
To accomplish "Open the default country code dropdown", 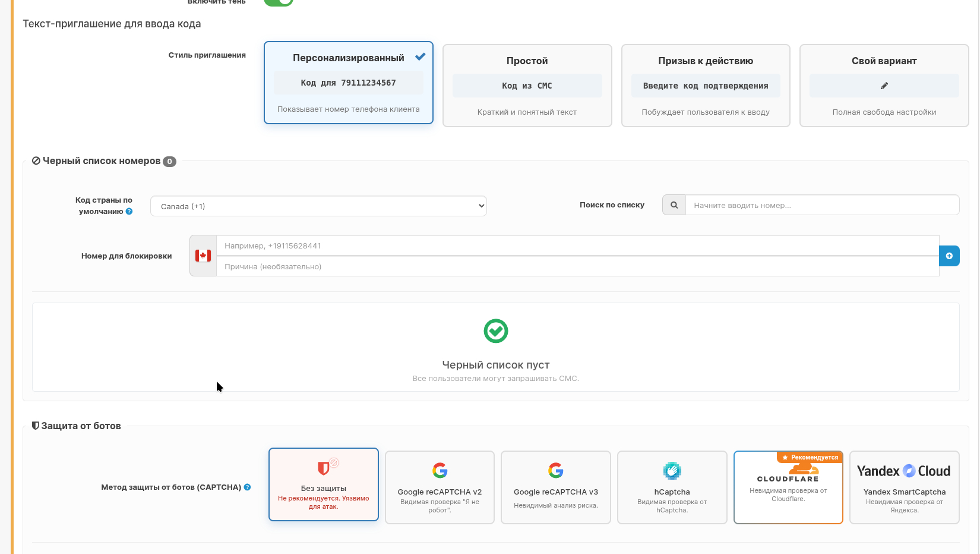I will pyautogui.click(x=318, y=206).
